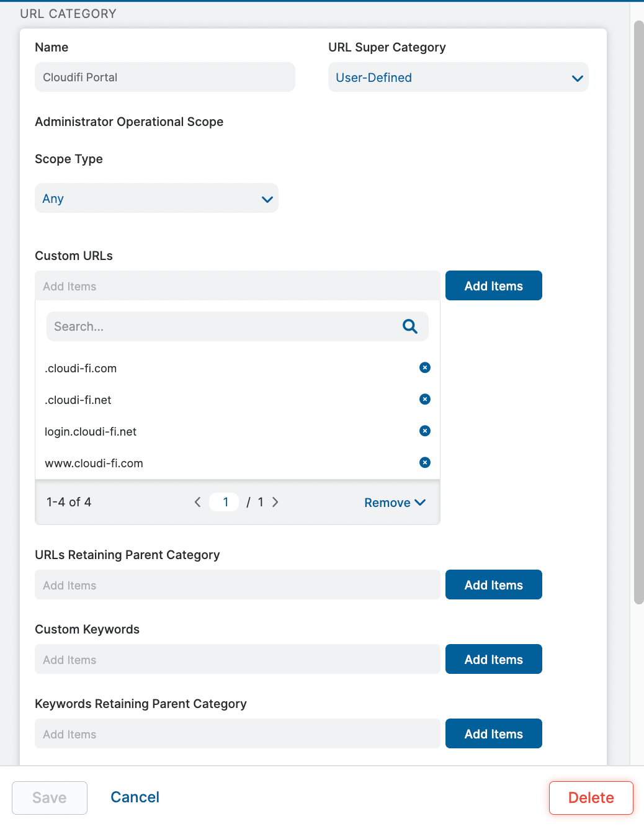Click the Save button

point(50,798)
